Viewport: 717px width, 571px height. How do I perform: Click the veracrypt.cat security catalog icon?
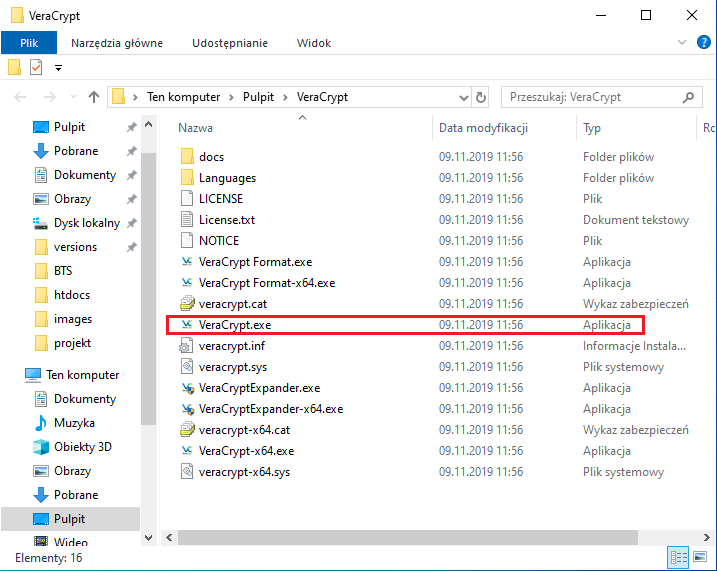point(187,304)
